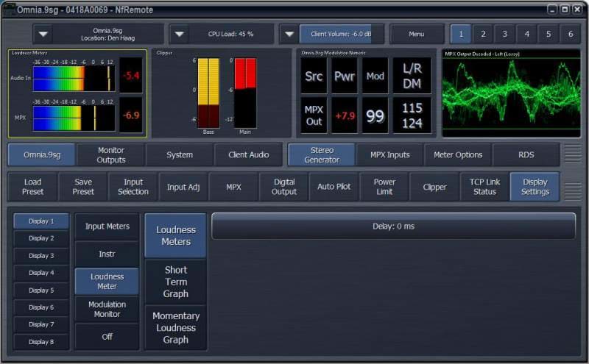Click the +7.9 power readout
The height and width of the screenshot is (364, 589).
tap(345, 115)
